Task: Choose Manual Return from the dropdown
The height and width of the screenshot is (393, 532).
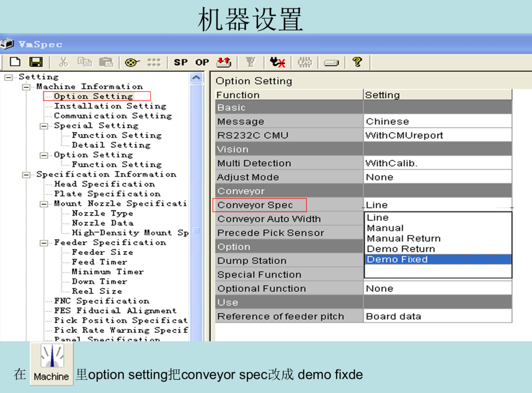Action: coord(438,238)
